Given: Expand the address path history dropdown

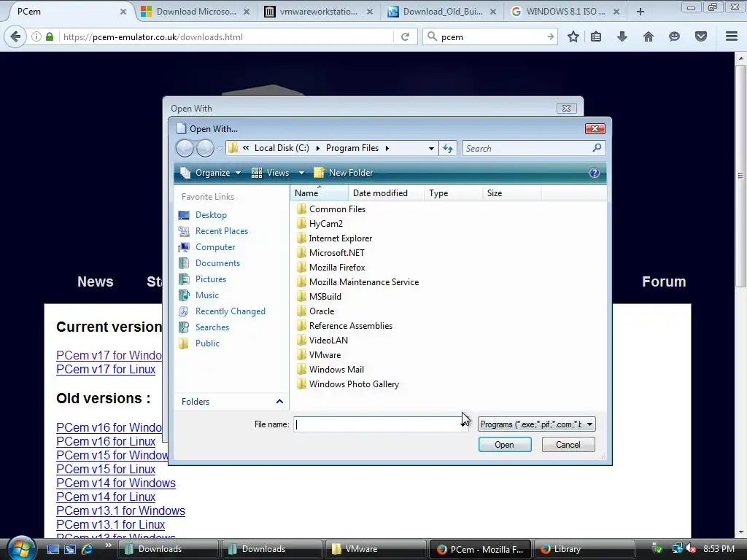Looking at the screenshot, I should point(431,148).
